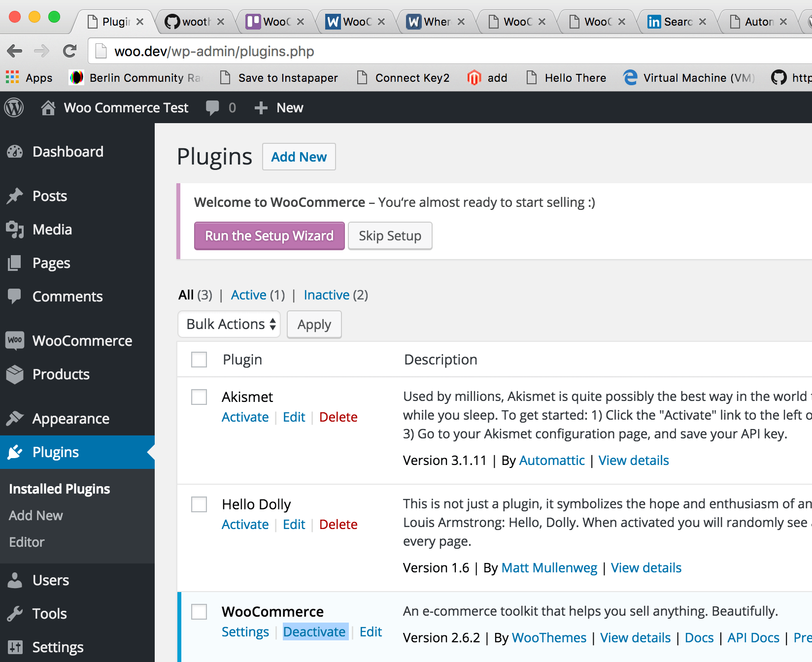The width and height of the screenshot is (812, 662).
Task: Click the Skip Setup button
Action: click(x=390, y=236)
